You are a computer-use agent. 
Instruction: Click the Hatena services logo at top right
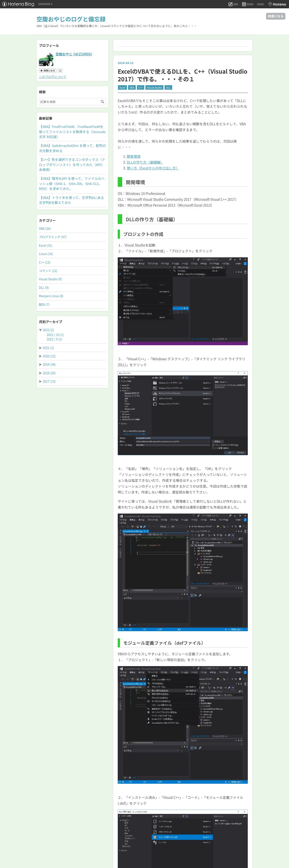(277, 4)
